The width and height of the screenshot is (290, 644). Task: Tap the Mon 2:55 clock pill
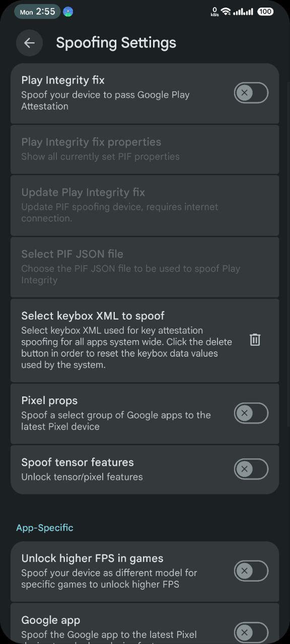pyautogui.click(x=37, y=12)
